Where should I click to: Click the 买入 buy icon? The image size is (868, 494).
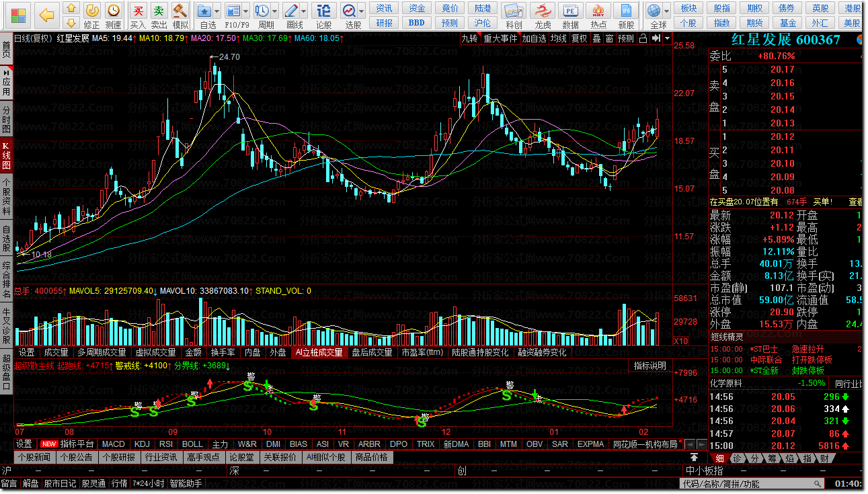(138, 10)
